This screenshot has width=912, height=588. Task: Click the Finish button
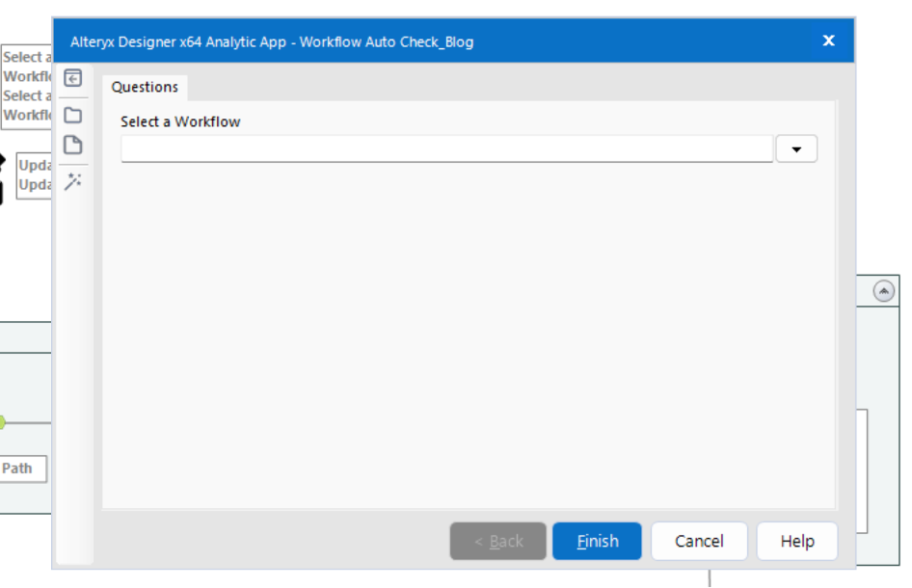(597, 541)
